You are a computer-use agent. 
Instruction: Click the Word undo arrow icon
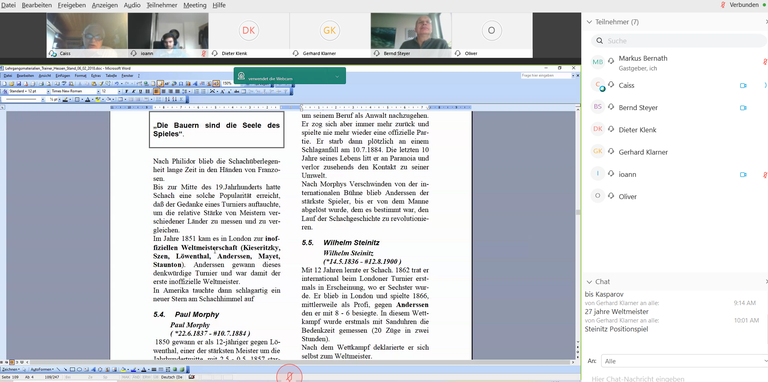[x=117, y=84]
